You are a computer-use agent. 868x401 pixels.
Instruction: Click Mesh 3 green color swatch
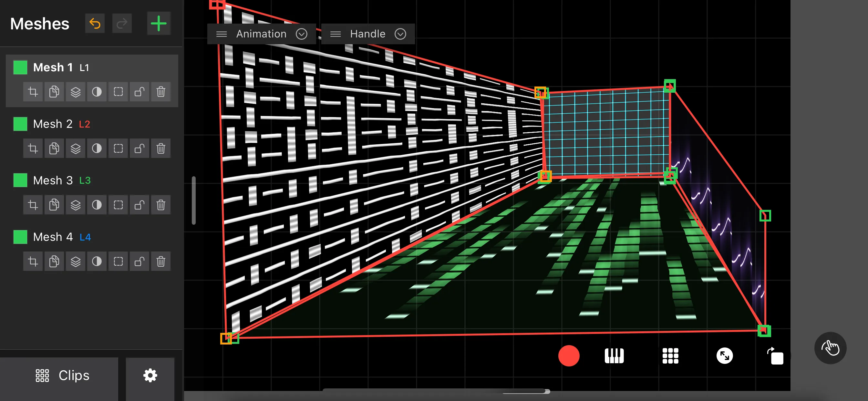pos(20,180)
